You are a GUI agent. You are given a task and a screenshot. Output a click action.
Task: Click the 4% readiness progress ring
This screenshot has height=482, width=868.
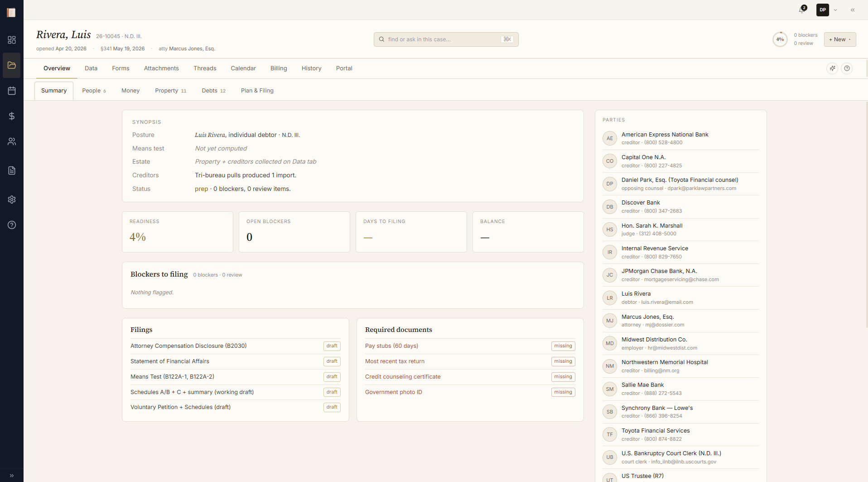[x=780, y=39]
